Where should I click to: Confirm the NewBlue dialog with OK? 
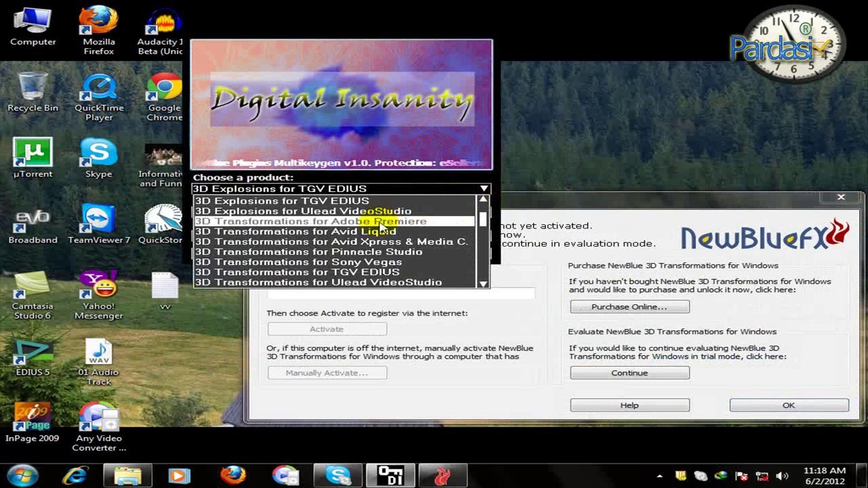click(789, 405)
